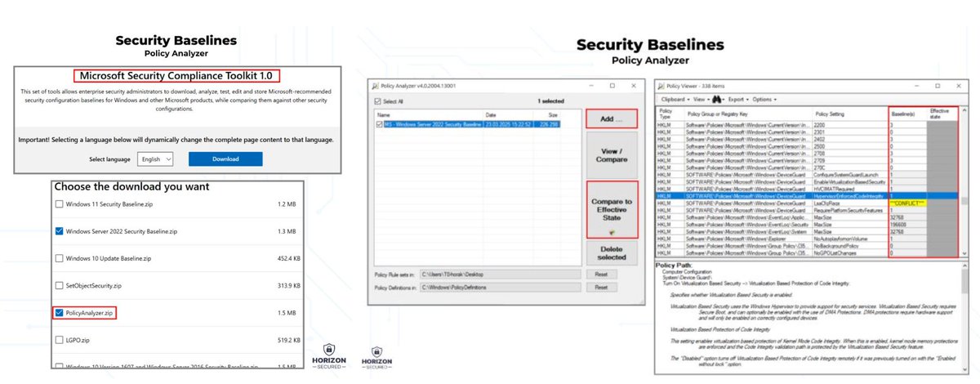Viewport: 980px width, 384px height.
Task: Click the Policy Rule sets path field
Action: pyautogui.click(x=500, y=275)
